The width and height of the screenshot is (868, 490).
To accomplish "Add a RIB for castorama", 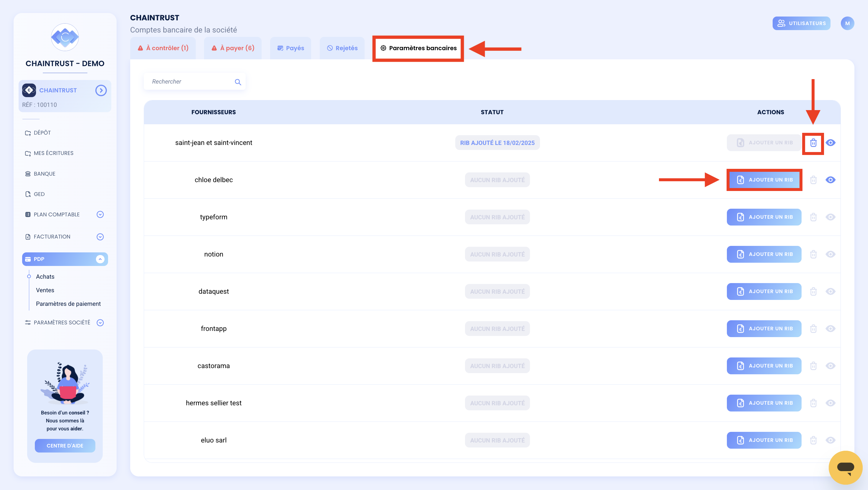I will 764,366.
